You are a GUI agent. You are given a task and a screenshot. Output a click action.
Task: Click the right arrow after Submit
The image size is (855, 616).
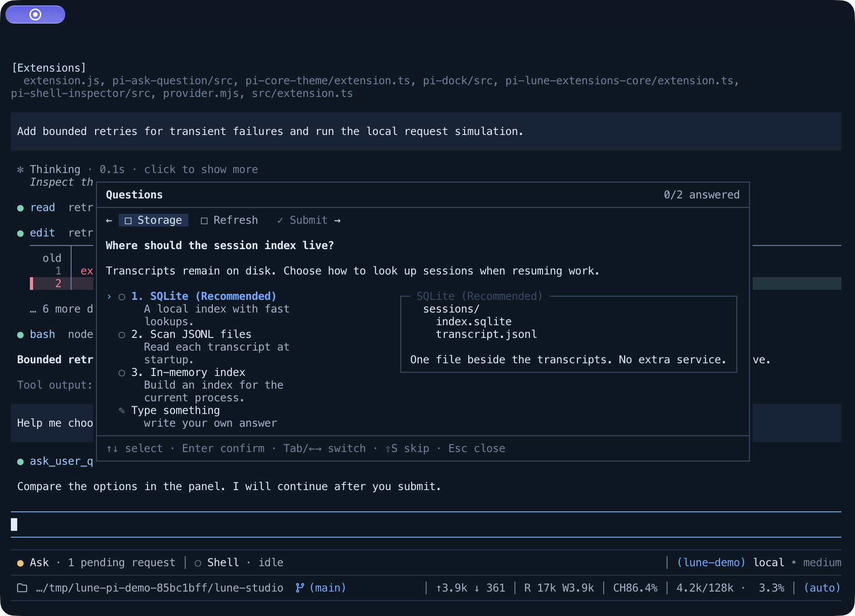(x=337, y=220)
